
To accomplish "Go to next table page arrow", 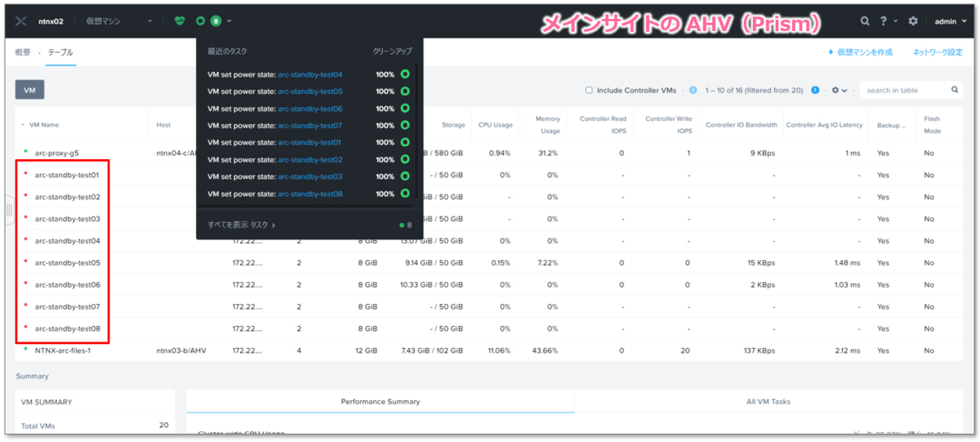I will tap(814, 90).
